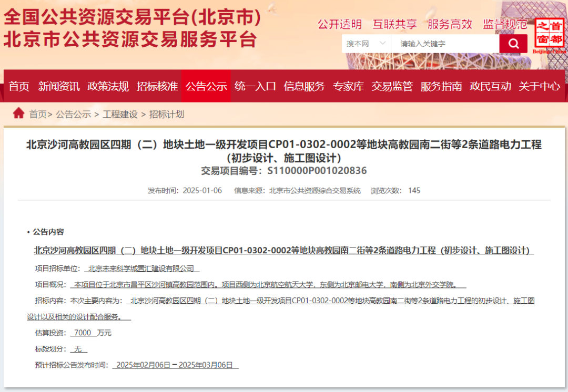Go to 首页 in navigation bar
Screen dimensions: 568x392
coord(19,86)
